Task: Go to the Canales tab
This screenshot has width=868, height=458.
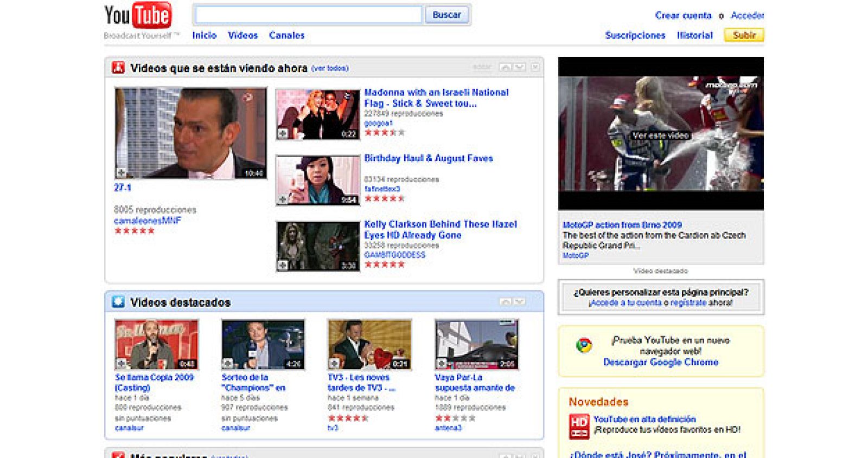Action: coord(286,35)
